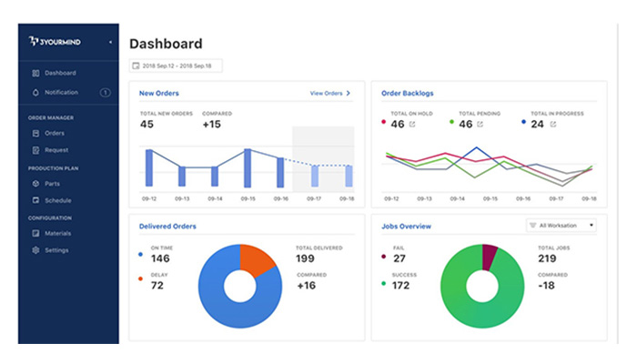Open the Materials icon under Configuration
The width and height of the screenshot is (637, 364).
tap(35, 233)
